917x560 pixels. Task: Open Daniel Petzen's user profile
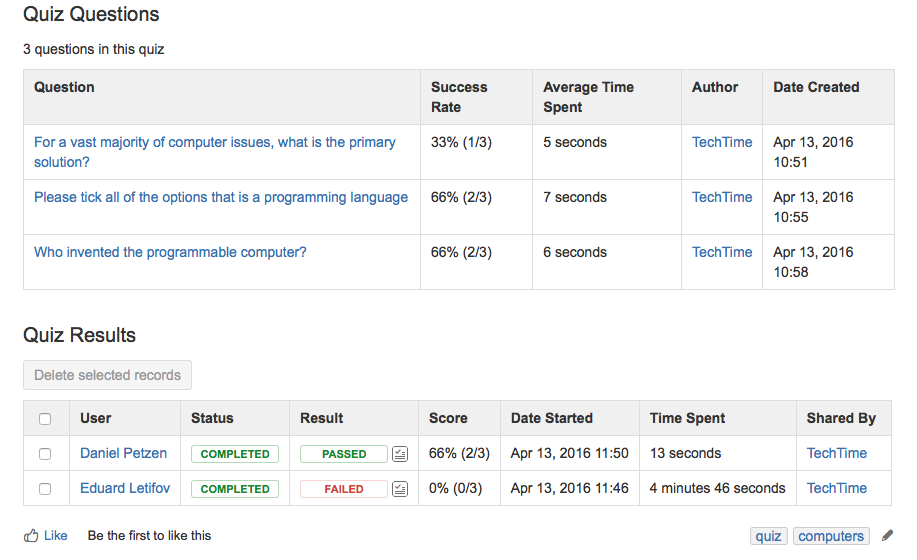pos(123,453)
